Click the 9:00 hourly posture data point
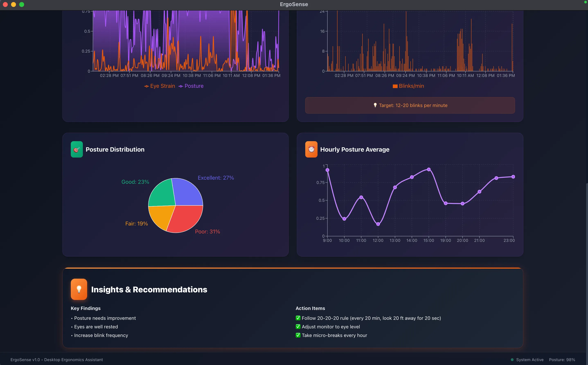The image size is (588, 365). [x=327, y=170]
